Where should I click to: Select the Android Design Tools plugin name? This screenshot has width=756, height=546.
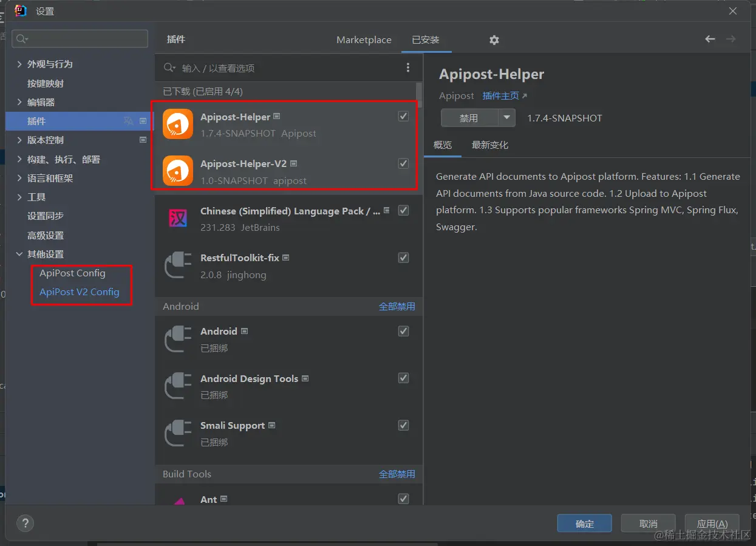tap(250, 378)
